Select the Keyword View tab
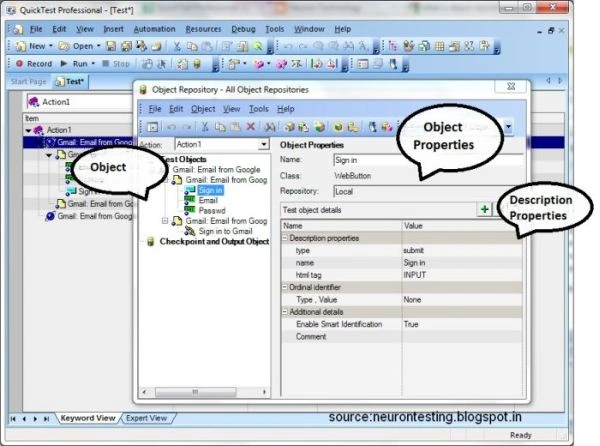The height and width of the screenshot is (446, 600). 88,418
